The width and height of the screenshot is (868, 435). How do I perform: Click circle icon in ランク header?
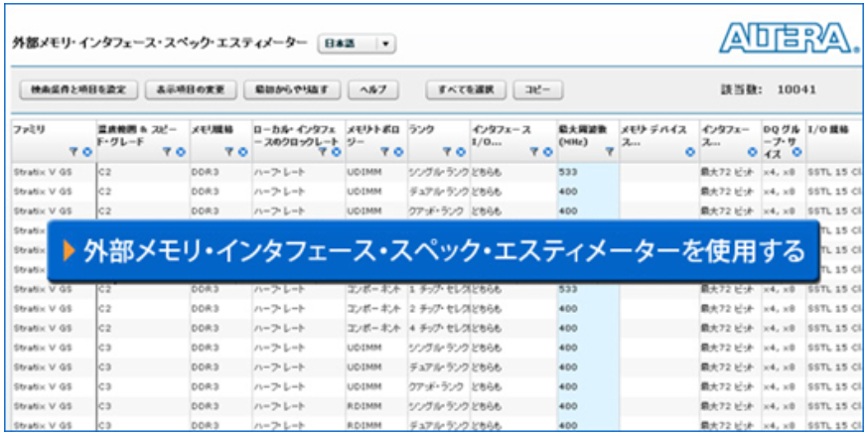tap(461, 151)
